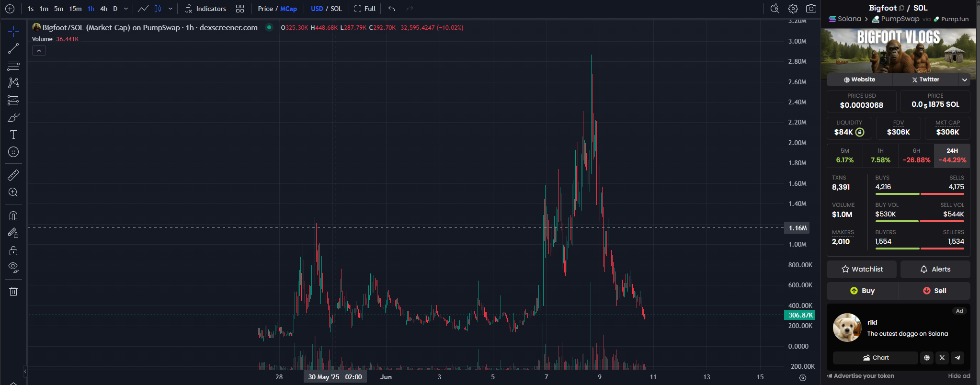This screenshot has width=980, height=385.
Task: Click the Sell button
Action: (934, 291)
